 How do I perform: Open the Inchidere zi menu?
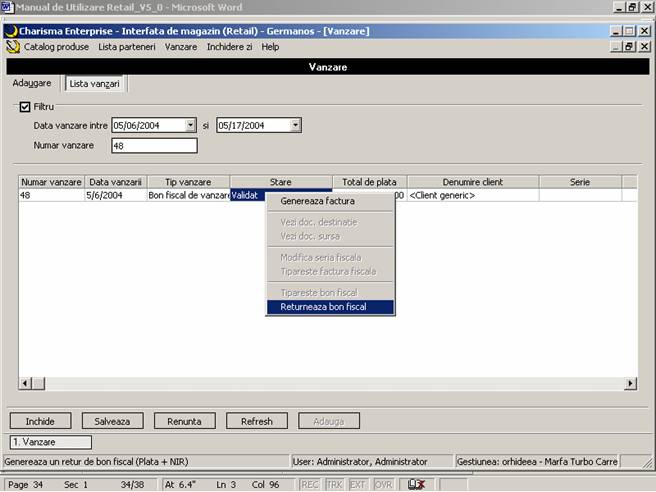[229, 47]
